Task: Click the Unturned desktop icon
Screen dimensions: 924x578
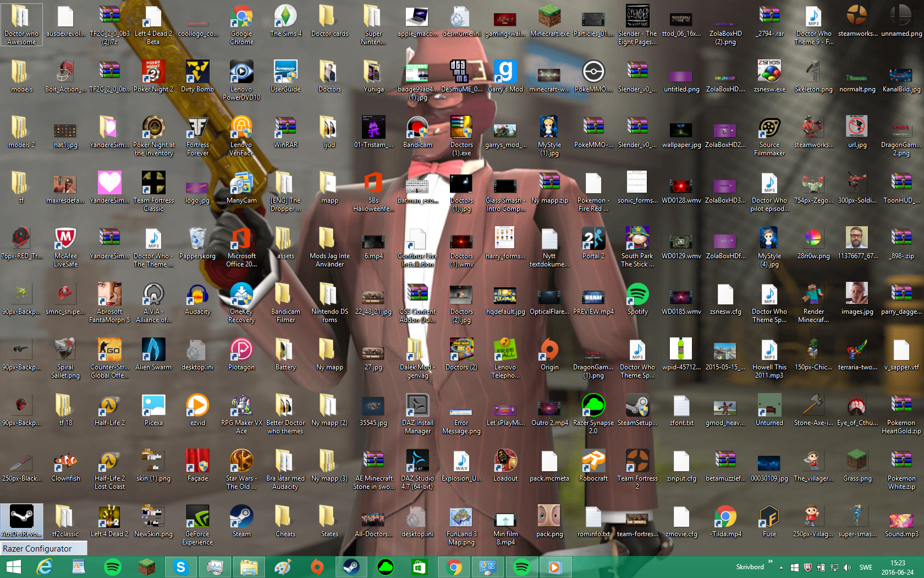Action: click(769, 410)
